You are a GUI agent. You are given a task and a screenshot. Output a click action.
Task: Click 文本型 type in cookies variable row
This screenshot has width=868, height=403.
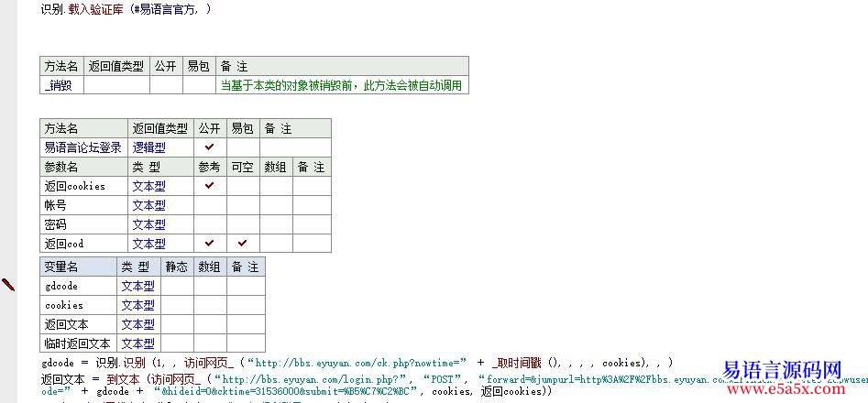tap(138, 305)
